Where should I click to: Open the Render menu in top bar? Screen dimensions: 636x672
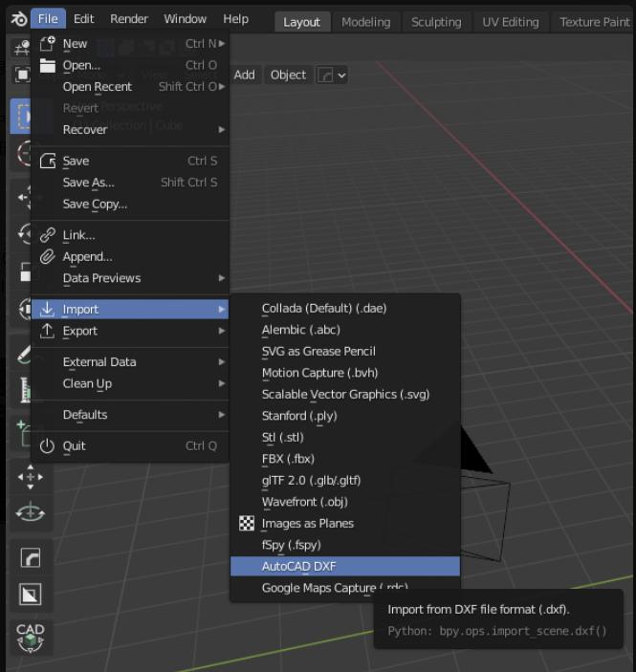[129, 19]
